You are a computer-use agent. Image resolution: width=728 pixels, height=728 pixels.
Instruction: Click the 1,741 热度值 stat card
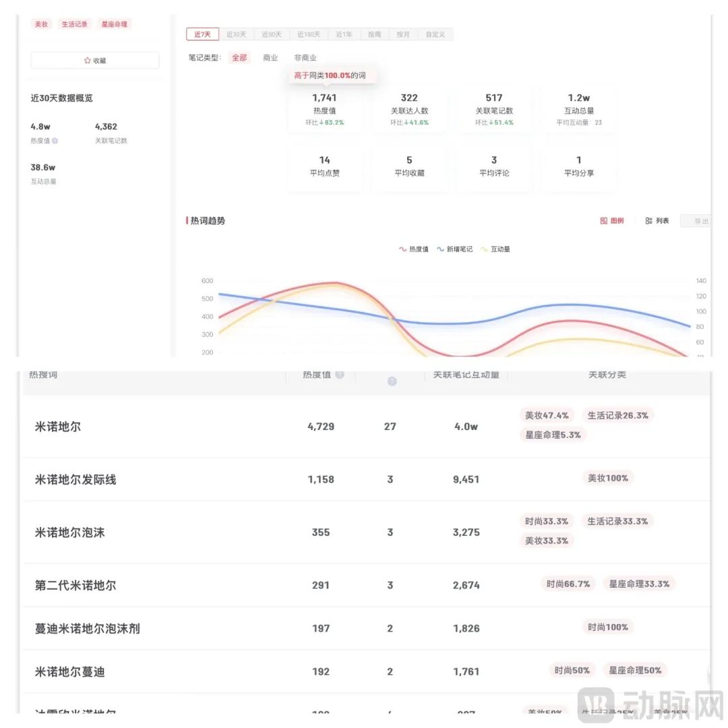324,109
